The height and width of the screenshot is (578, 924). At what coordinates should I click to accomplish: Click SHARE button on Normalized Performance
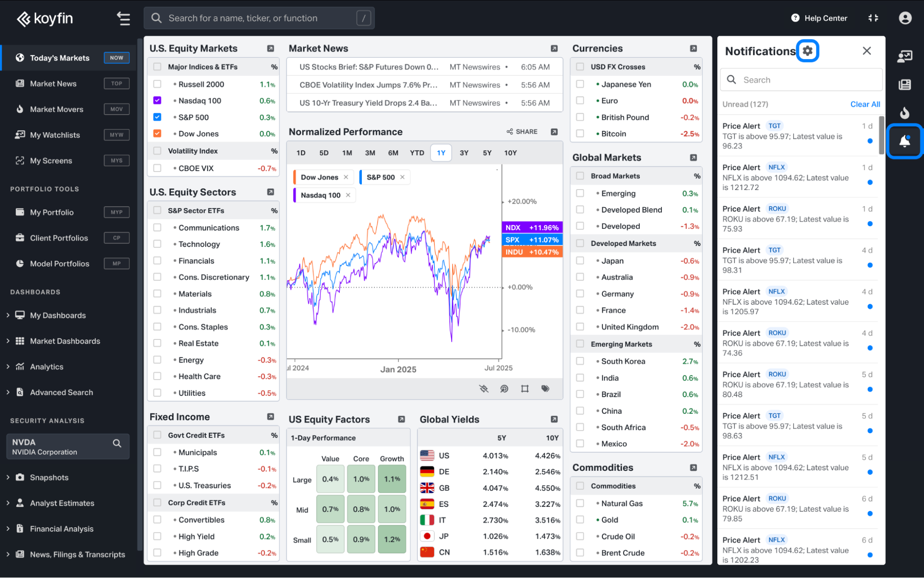tap(522, 132)
